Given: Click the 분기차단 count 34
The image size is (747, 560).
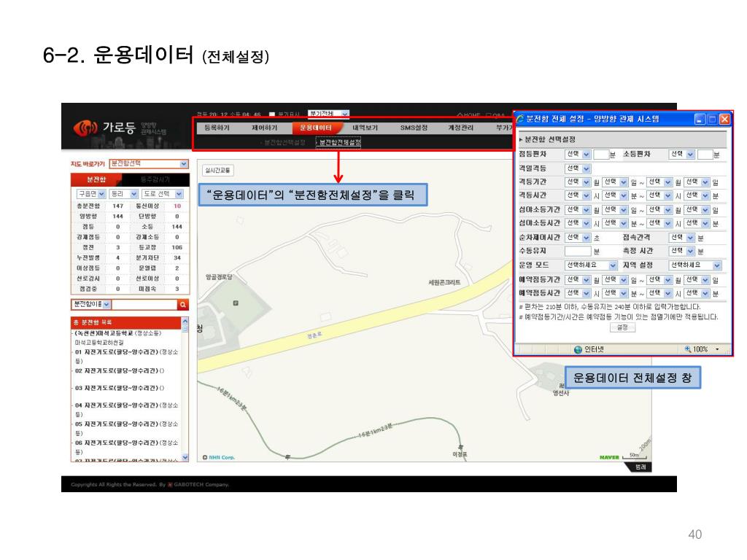Looking at the screenshot, I should (x=177, y=258).
